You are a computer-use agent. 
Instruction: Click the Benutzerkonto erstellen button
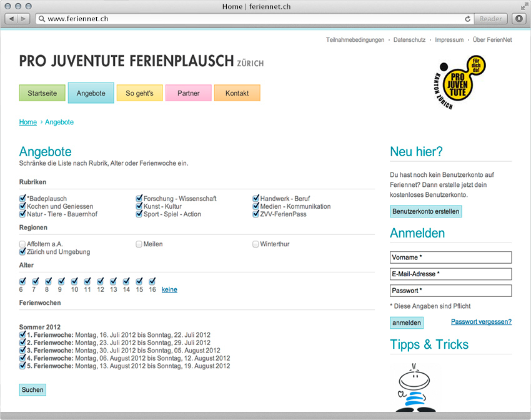click(425, 211)
